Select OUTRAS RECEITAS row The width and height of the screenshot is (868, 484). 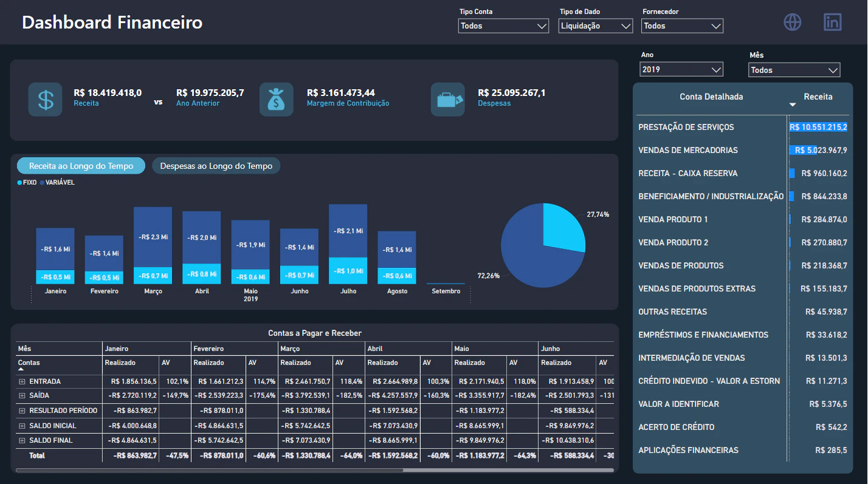point(743,312)
